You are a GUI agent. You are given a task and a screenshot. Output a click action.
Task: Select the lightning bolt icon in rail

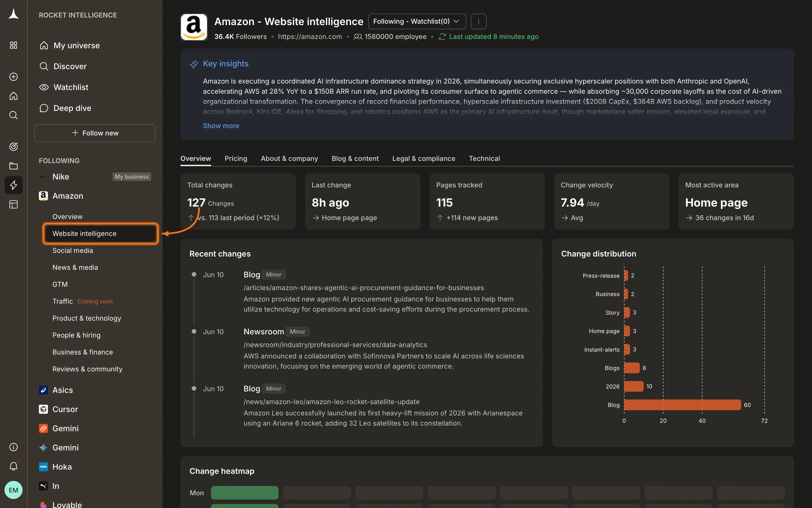(14, 185)
